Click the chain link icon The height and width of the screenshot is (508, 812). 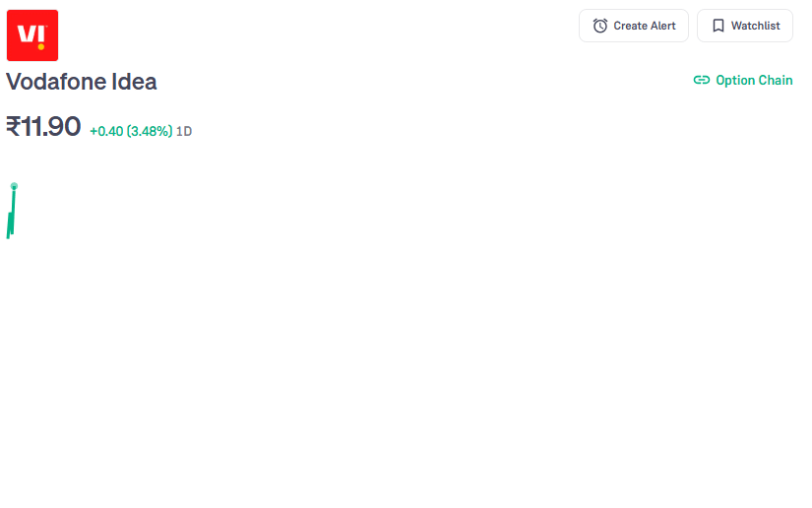pos(702,81)
